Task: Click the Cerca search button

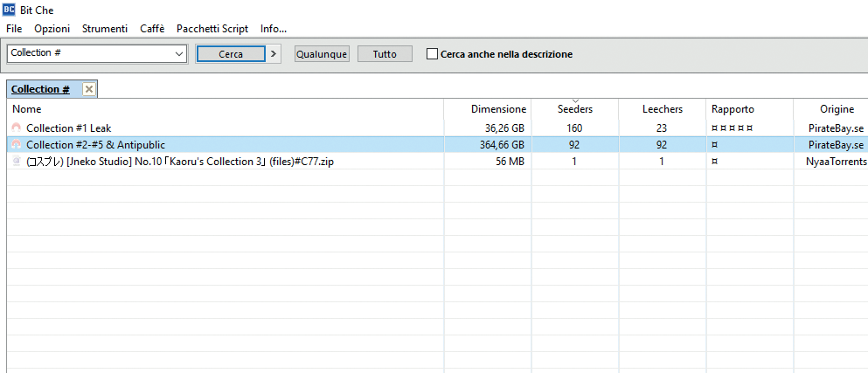Action: [230, 54]
